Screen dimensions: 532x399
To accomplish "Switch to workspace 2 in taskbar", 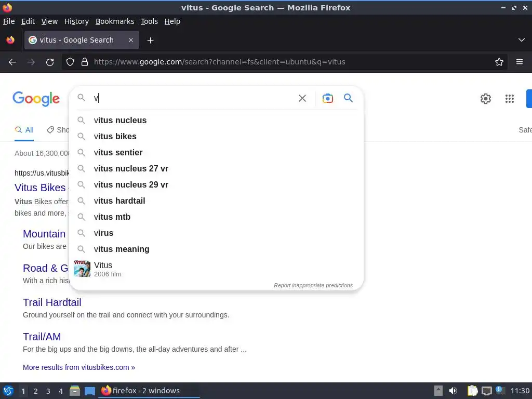I will [x=36, y=391].
